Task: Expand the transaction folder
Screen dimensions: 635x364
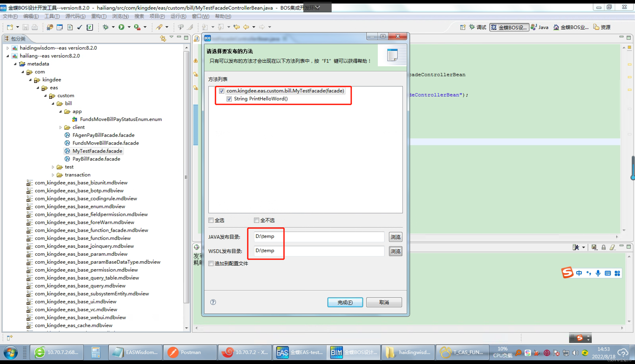Action: [x=53, y=175]
